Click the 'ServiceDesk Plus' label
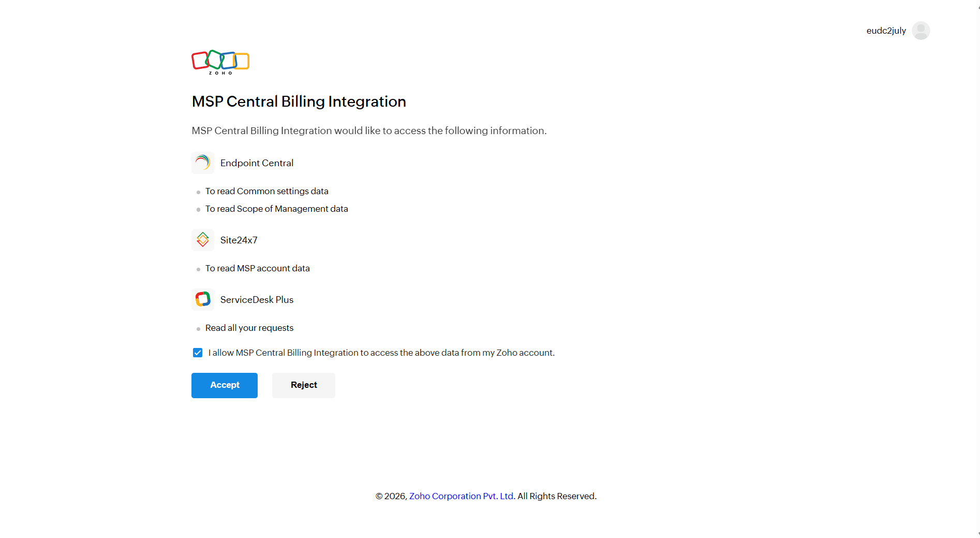This screenshot has height=538, width=980. coord(257,300)
